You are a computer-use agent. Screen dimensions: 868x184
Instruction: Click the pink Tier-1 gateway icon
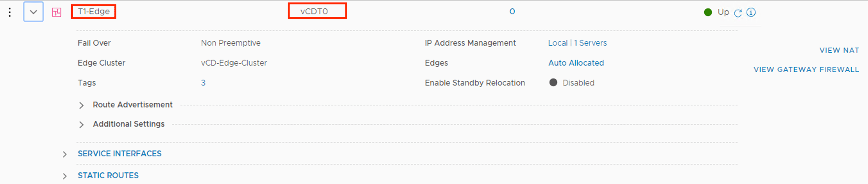[56, 13]
